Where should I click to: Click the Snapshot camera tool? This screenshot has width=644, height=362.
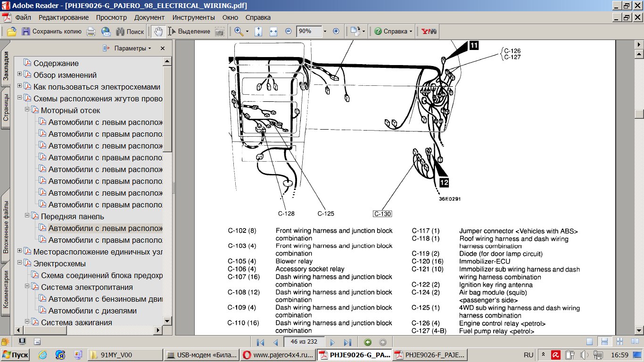(x=220, y=31)
